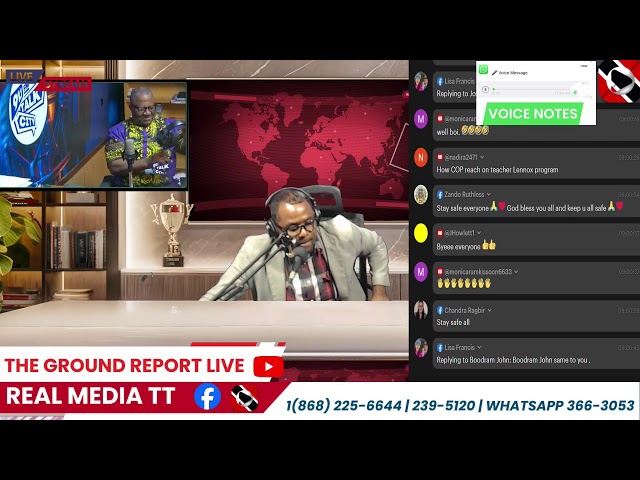Screen dimensions: 640x480
Task: Click the YouTube badge on the 'well boi' message
Action: point(440,119)
